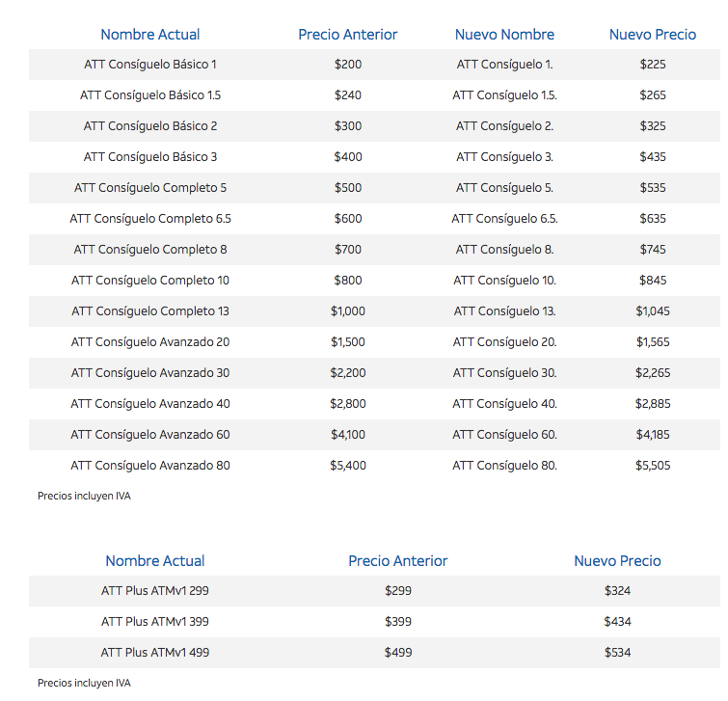Click the ATT Consíguelo Básico 1.5 plan name
Screen dimensions: 728x701
(149, 95)
